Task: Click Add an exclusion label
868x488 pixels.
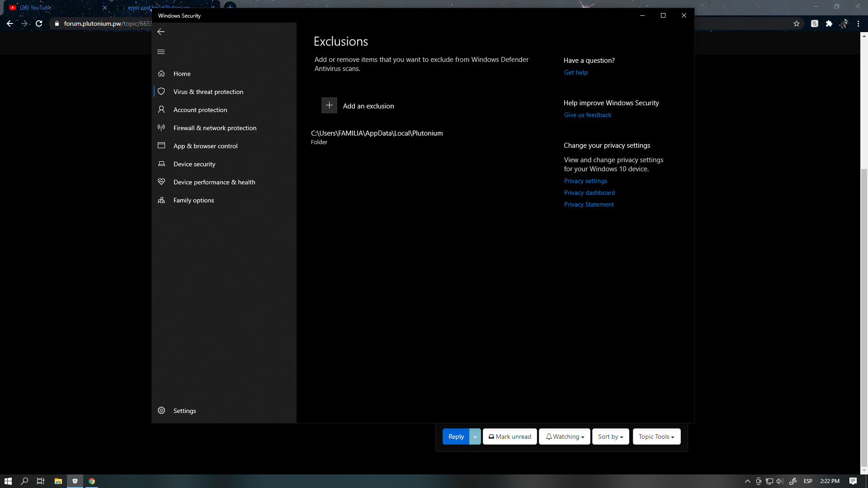Action: (x=368, y=106)
